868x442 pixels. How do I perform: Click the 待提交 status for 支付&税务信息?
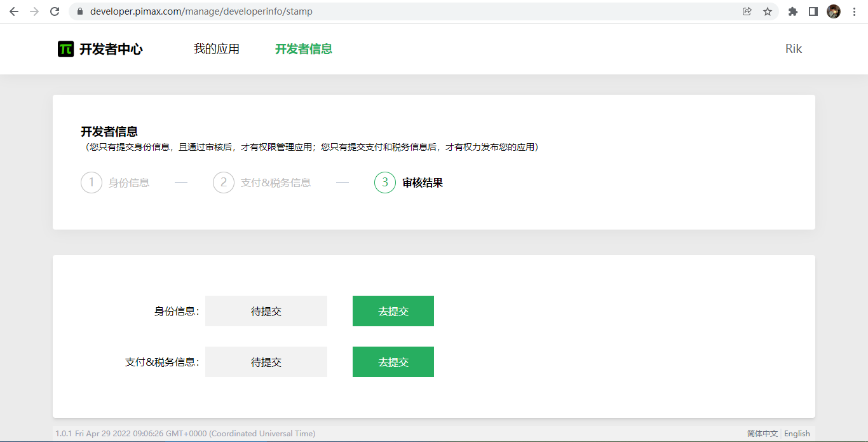point(266,362)
